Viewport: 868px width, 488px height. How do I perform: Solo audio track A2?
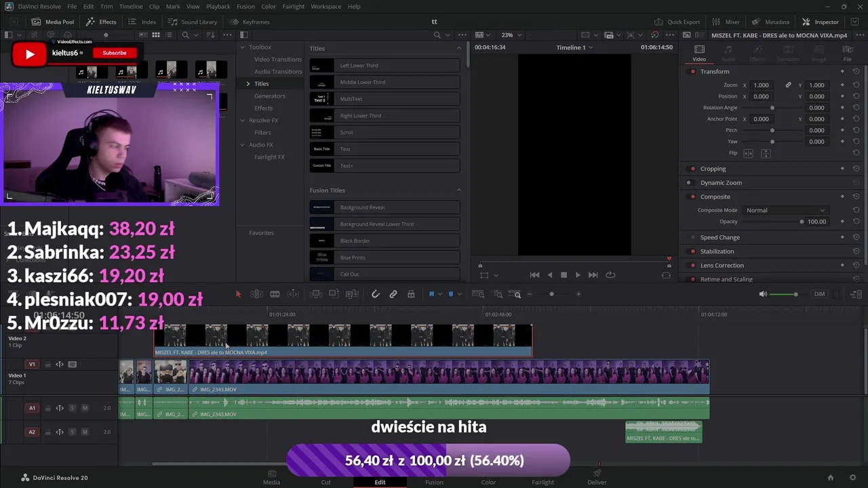tap(73, 432)
